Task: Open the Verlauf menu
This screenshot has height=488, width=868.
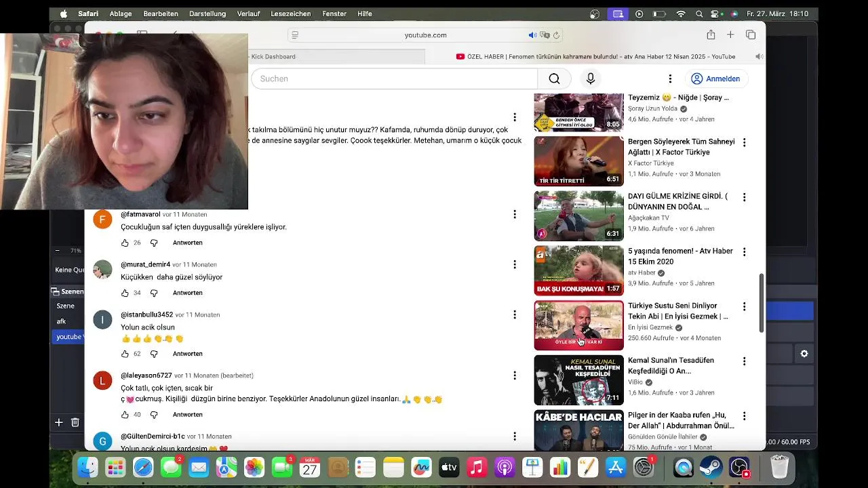Action: click(x=248, y=14)
